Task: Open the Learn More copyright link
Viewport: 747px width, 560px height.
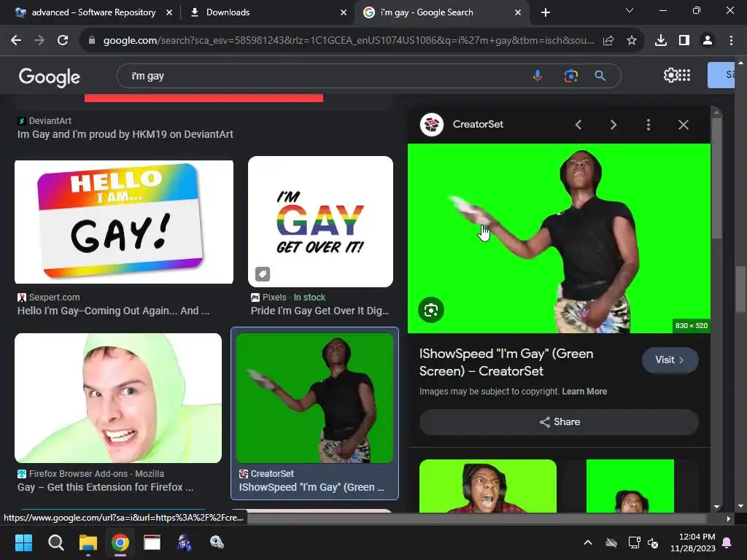Action: [x=584, y=392]
